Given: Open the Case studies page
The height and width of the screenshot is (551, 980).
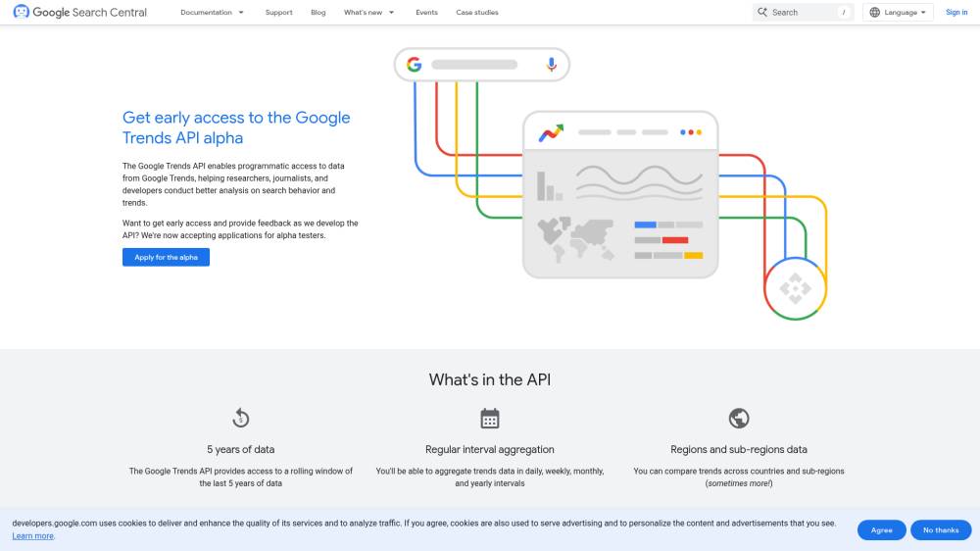Looking at the screenshot, I should 477,12.
